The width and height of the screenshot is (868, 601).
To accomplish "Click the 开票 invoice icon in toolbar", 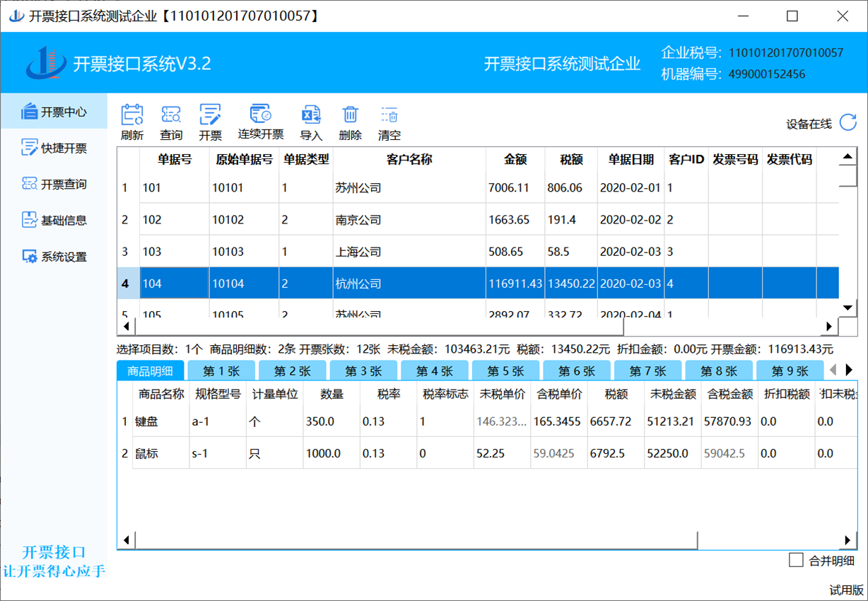I will tap(210, 115).
